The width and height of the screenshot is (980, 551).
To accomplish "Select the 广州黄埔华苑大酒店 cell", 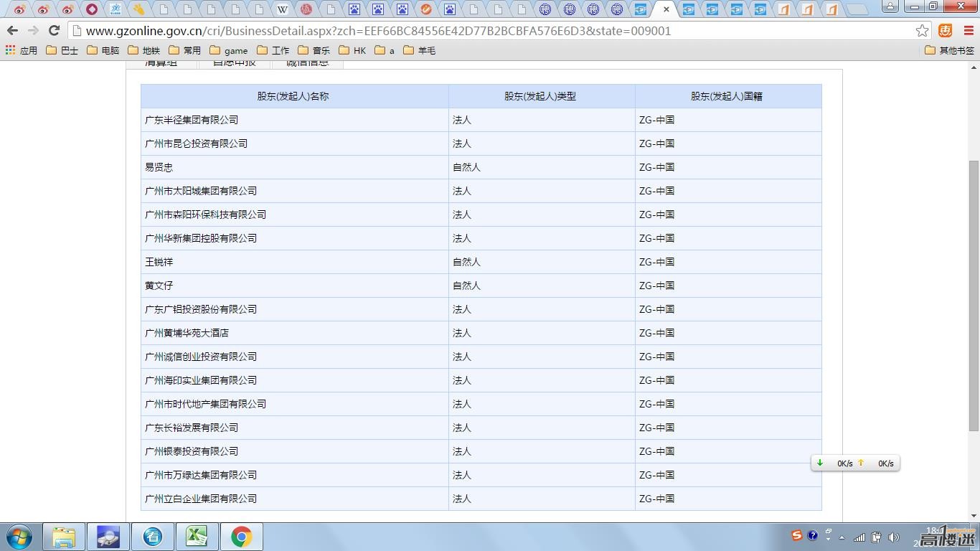I will click(295, 333).
